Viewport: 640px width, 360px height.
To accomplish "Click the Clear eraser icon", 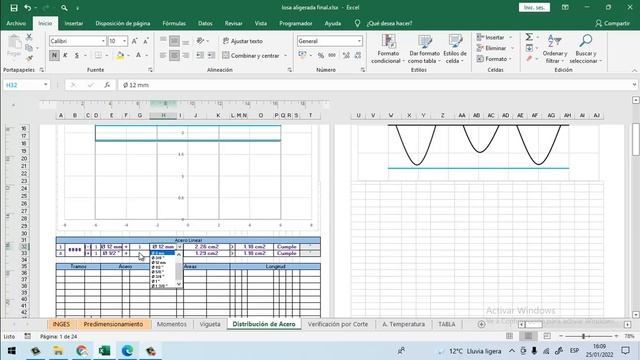I will [529, 59].
